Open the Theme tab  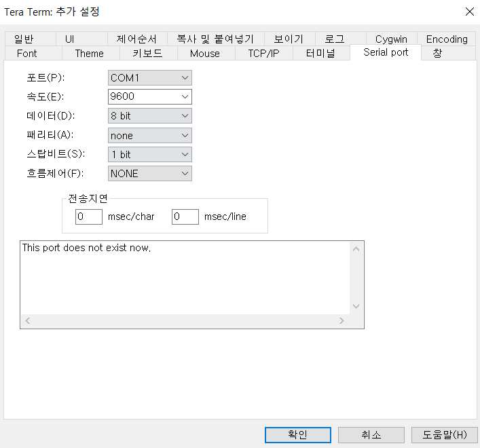[x=90, y=53]
